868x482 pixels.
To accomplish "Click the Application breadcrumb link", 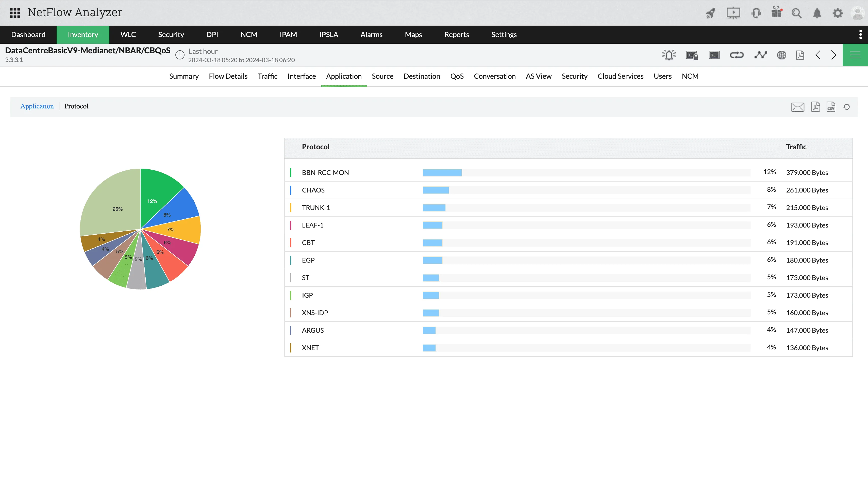I will coord(37,106).
